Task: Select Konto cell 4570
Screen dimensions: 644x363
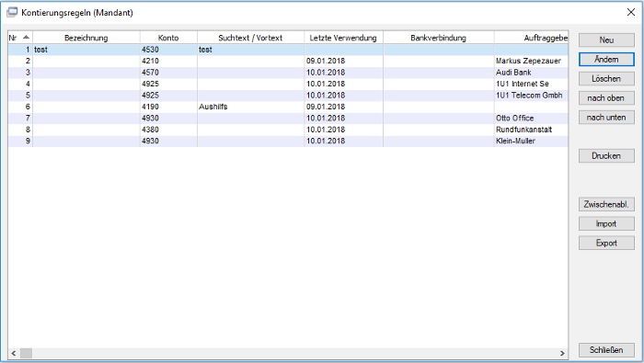Action: (168, 73)
